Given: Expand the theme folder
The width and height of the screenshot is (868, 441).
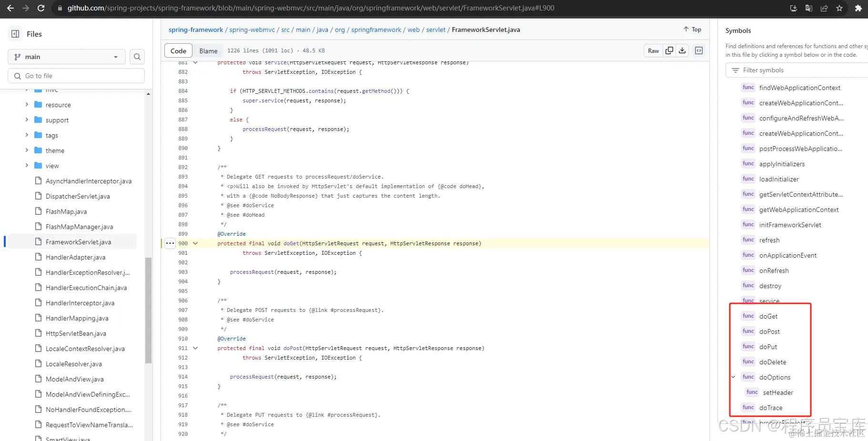Looking at the screenshot, I should [27, 150].
